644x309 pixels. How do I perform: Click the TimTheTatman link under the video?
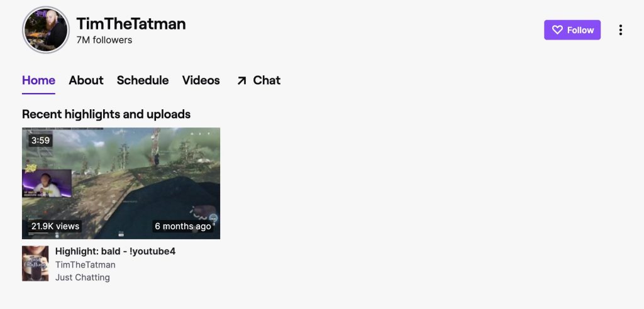(x=86, y=264)
